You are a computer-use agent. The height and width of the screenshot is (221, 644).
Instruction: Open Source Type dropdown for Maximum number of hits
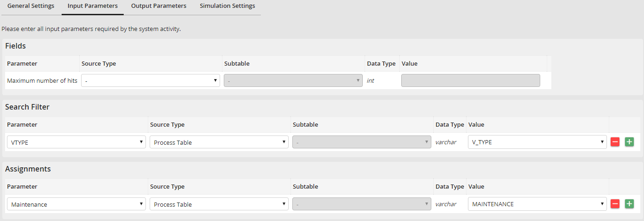click(151, 80)
